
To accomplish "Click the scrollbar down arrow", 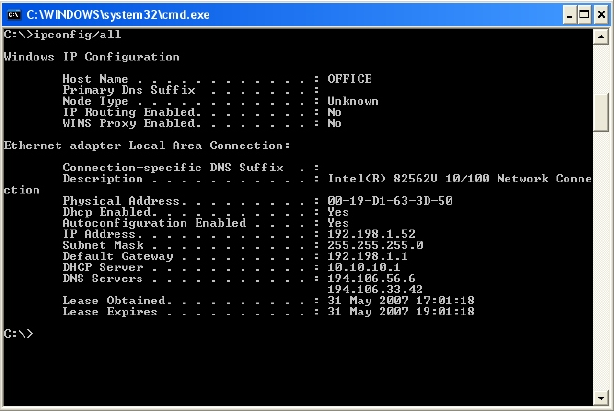I will point(601,398).
